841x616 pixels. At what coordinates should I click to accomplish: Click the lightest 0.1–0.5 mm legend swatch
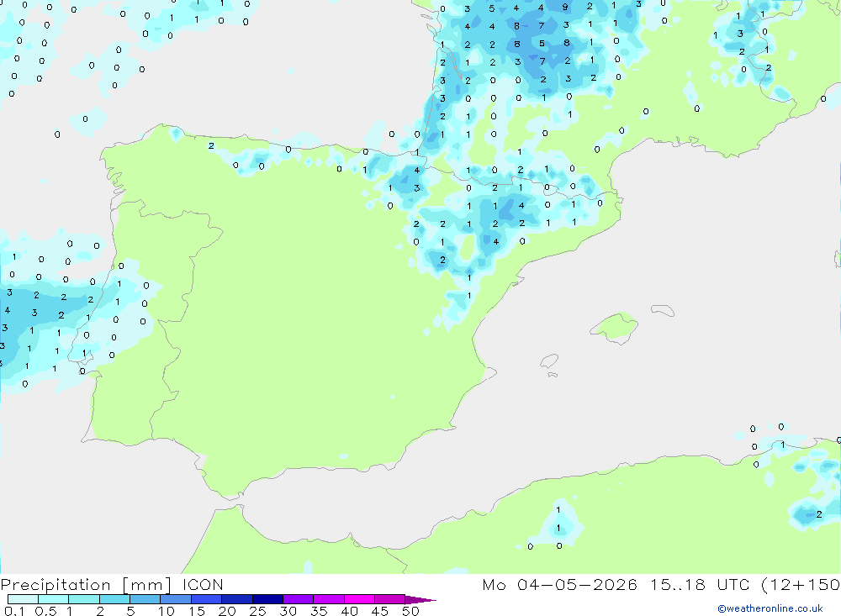[23, 599]
